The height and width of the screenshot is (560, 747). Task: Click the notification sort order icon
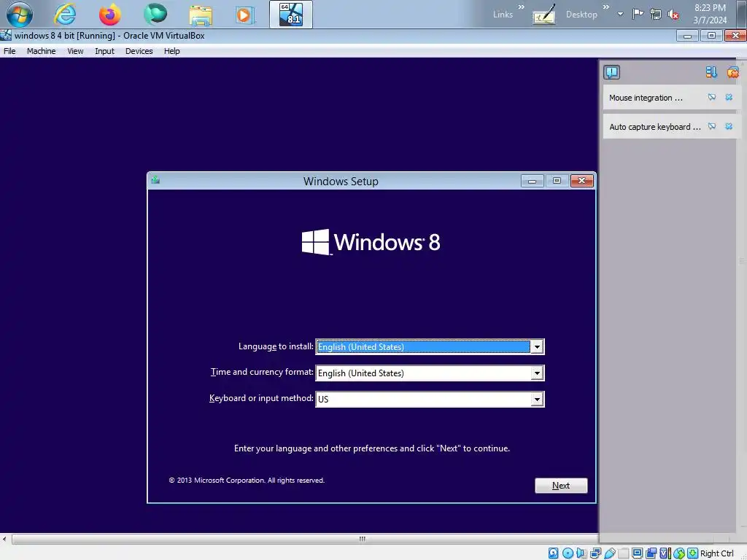711,72
